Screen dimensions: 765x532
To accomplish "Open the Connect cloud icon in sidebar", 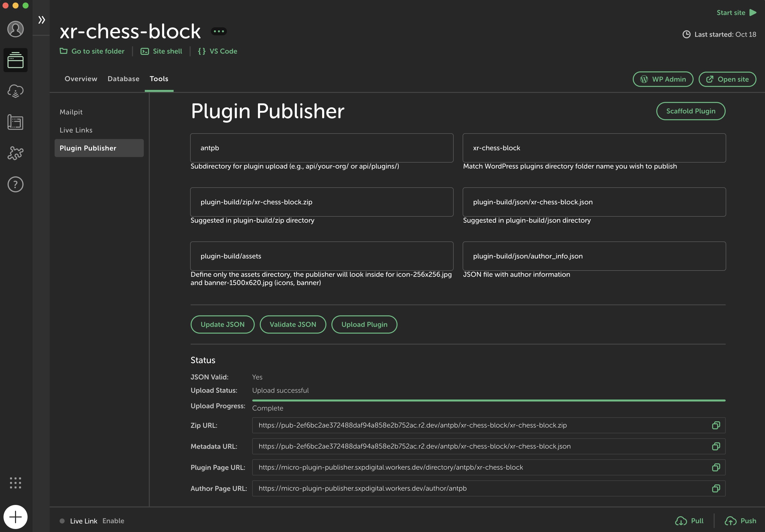I will tap(15, 91).
